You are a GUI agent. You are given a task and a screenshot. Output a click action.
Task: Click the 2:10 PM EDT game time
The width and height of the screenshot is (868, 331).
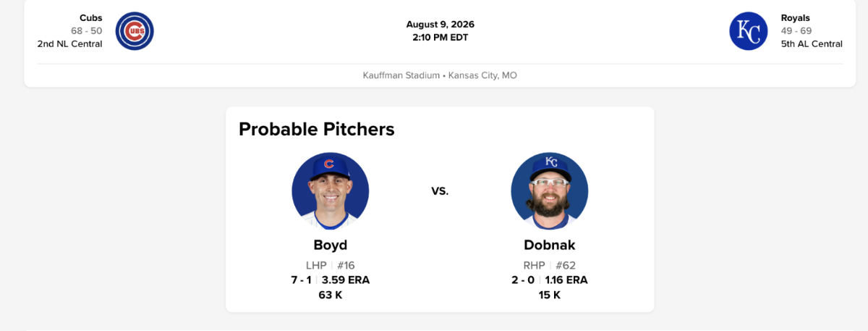441,37
